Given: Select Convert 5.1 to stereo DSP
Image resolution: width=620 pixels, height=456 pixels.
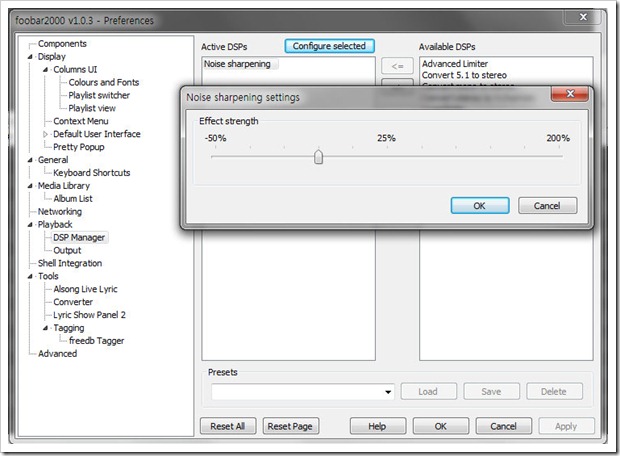Looking at the screenshot, I should tap(464, 75).
